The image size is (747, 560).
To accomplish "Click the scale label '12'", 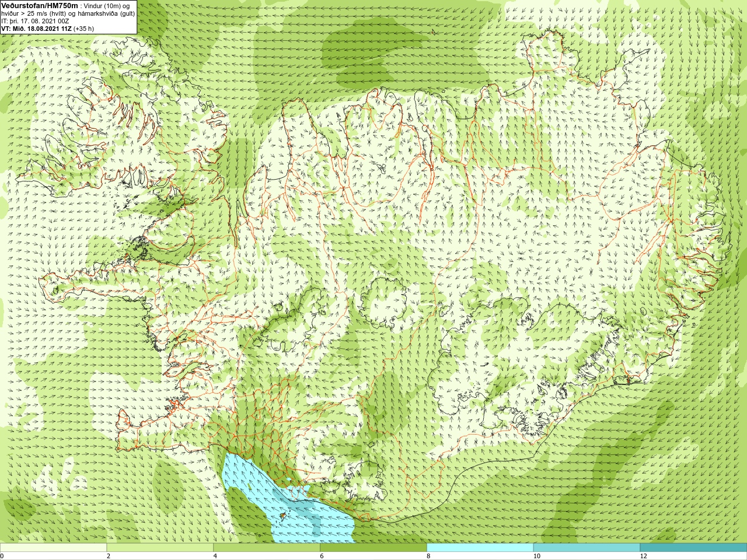I will (644, 556).
